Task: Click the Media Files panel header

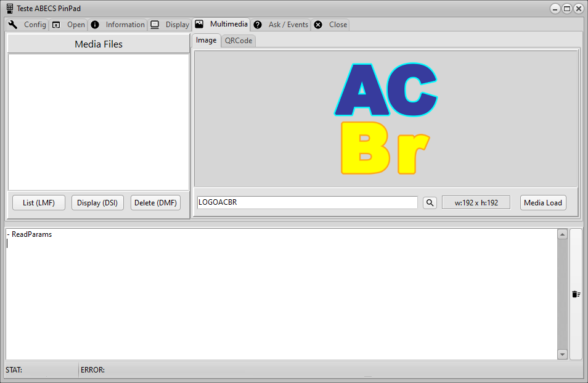Action: click(x=99, y=44)
